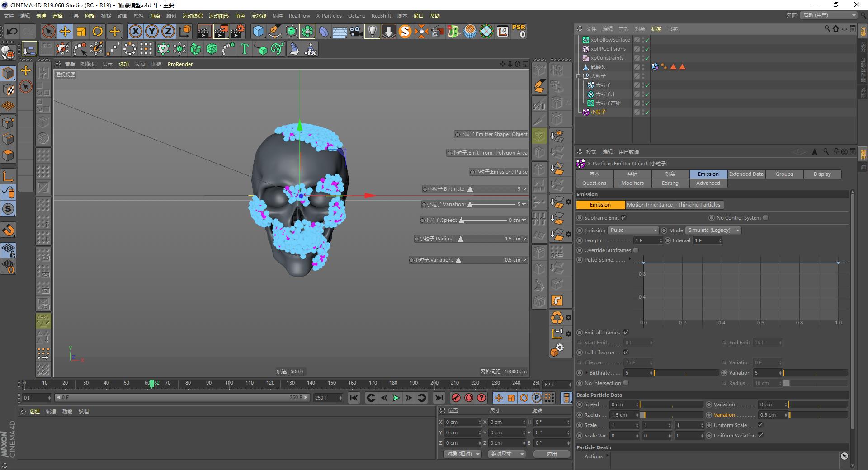Select the Move tool in the toolbar
The height and width of the screenshot is (470, 868).
point(65,31)
